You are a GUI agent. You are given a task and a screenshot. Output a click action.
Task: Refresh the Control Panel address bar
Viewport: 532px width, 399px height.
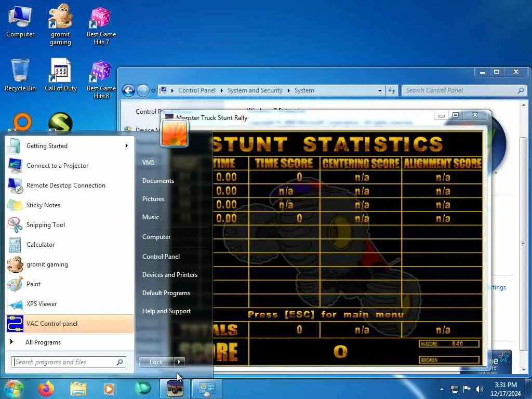392,90
